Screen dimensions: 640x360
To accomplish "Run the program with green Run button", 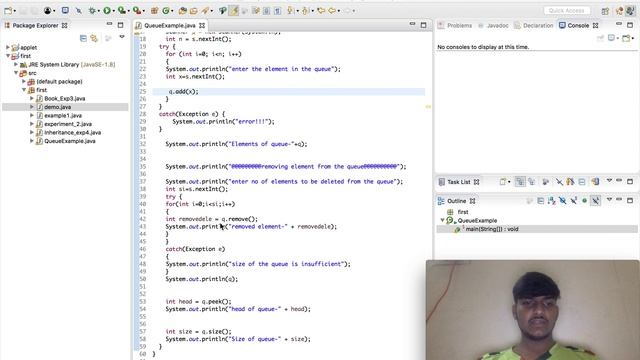I will 107,11.
